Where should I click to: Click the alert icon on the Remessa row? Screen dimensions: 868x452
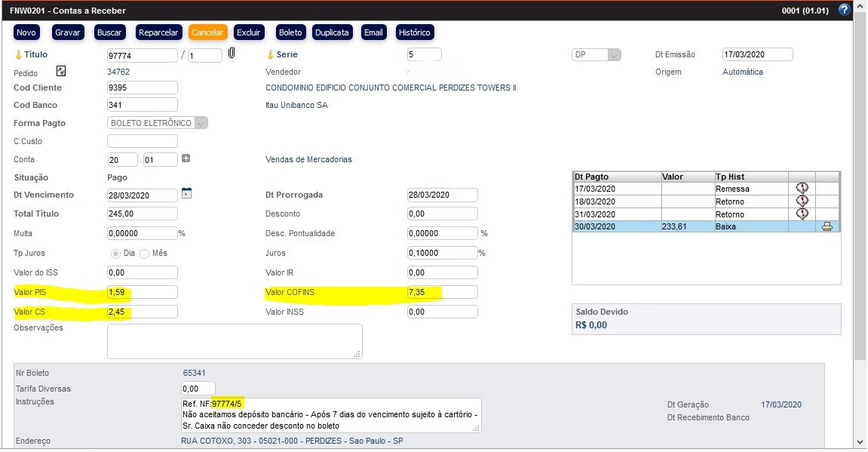coord(802,189)
